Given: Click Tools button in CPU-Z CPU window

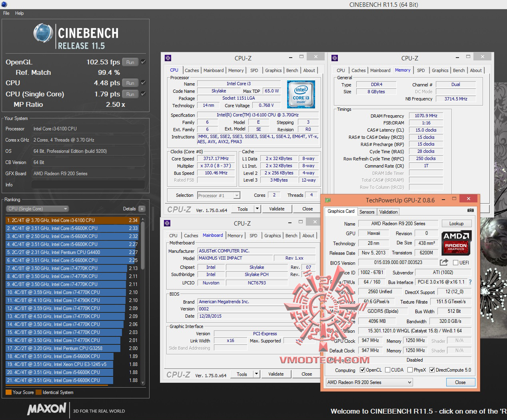Looking at the screenshot, I should coord(243,209).
